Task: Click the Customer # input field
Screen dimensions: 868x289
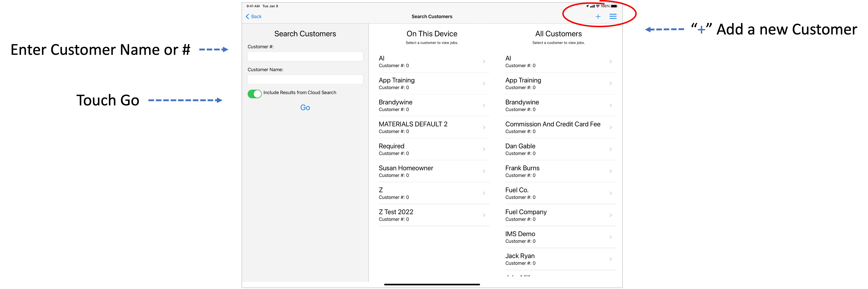Action: pos(305,56)
